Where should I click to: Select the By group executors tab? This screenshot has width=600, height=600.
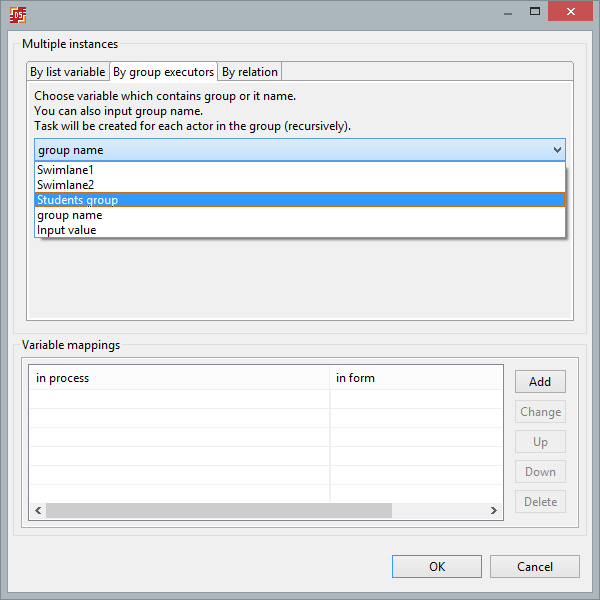point(163,72)
